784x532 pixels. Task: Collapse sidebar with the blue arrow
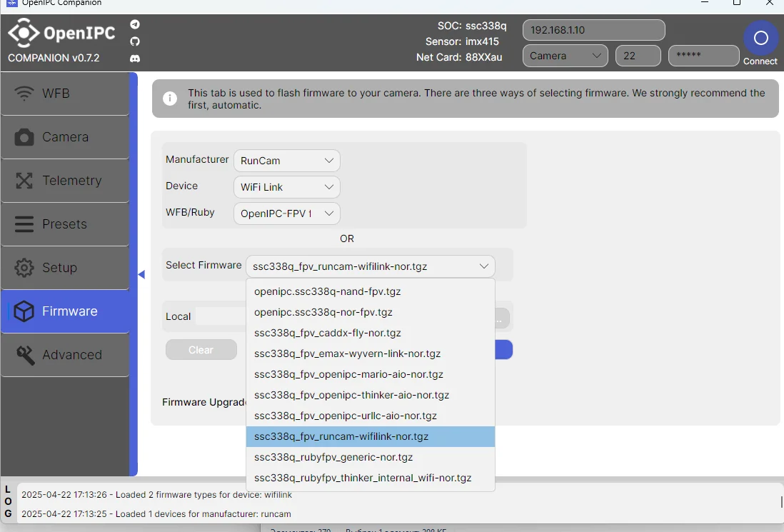coord(141,274)
